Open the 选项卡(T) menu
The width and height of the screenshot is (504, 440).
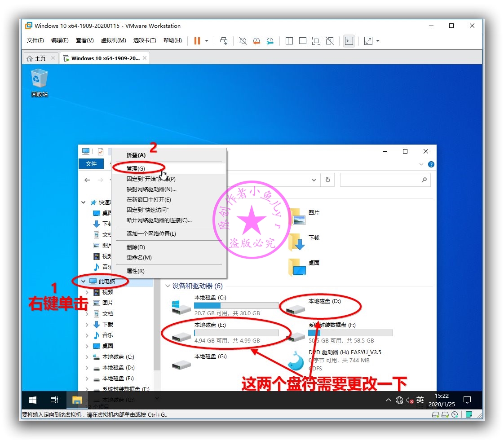click(x=144, y=40)
